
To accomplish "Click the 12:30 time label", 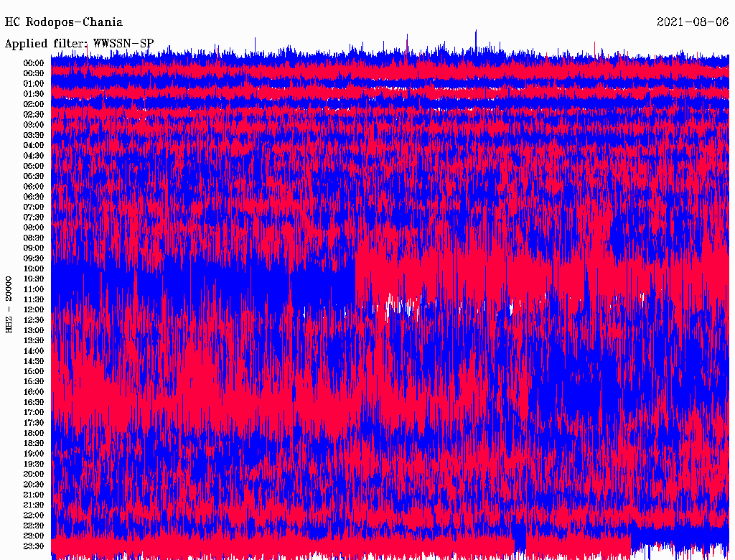I will click(34, 320).
